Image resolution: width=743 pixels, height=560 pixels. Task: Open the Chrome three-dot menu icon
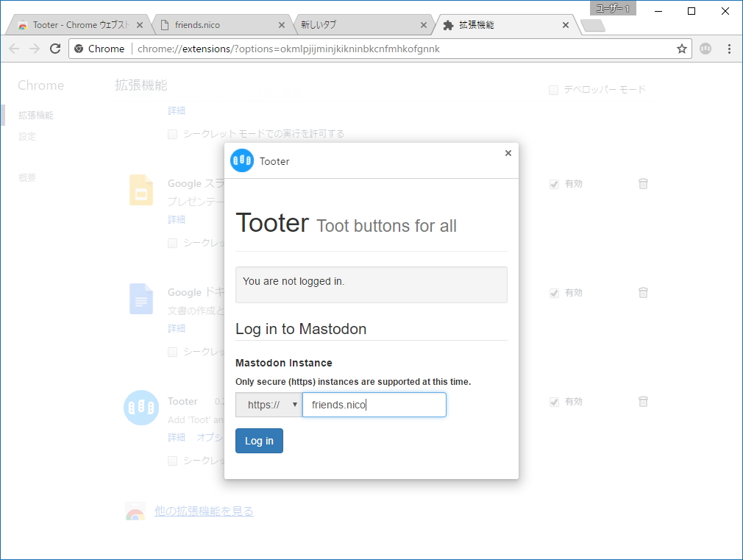click(729, 49)
